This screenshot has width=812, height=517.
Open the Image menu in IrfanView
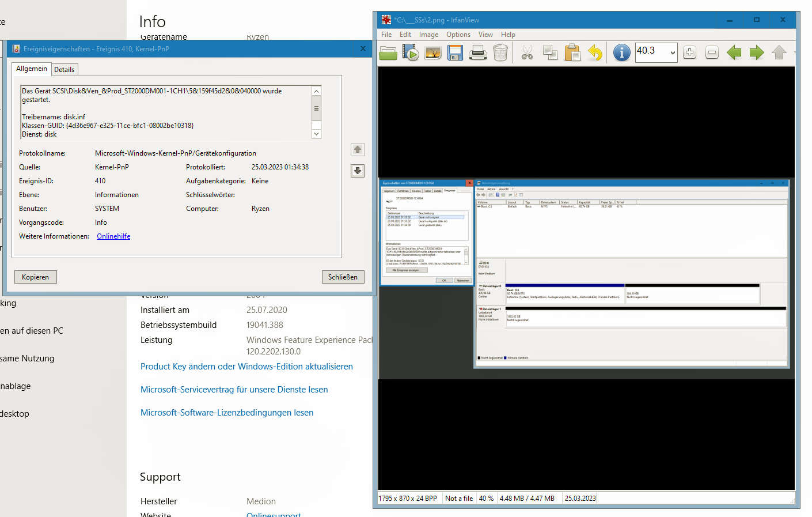[428, 35]
